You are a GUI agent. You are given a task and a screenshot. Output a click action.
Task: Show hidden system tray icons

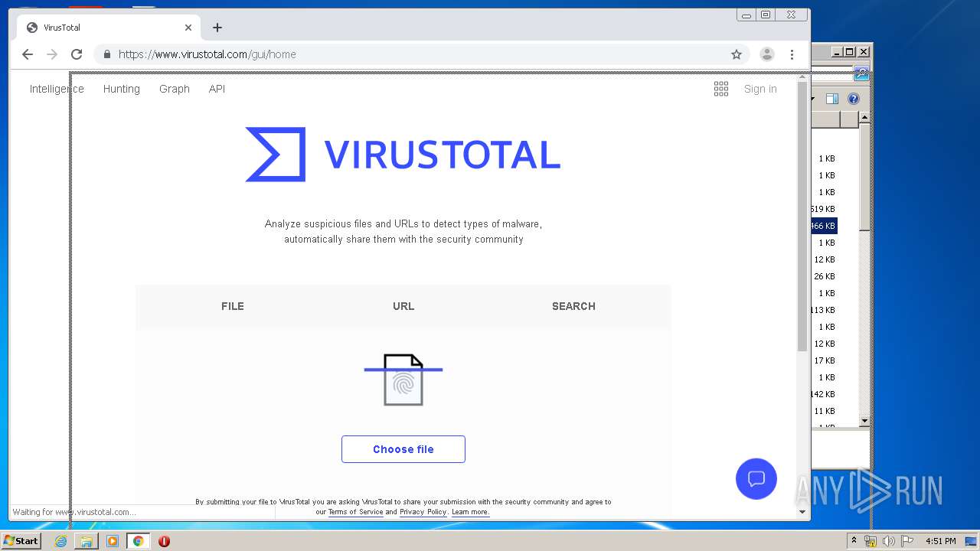click(x=854, y=540)
